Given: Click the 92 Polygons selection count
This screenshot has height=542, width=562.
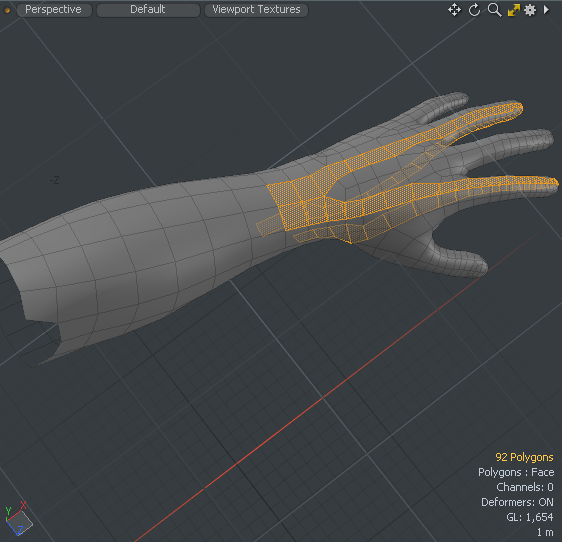Looking at the screenshot, I should tap(524, 457).
